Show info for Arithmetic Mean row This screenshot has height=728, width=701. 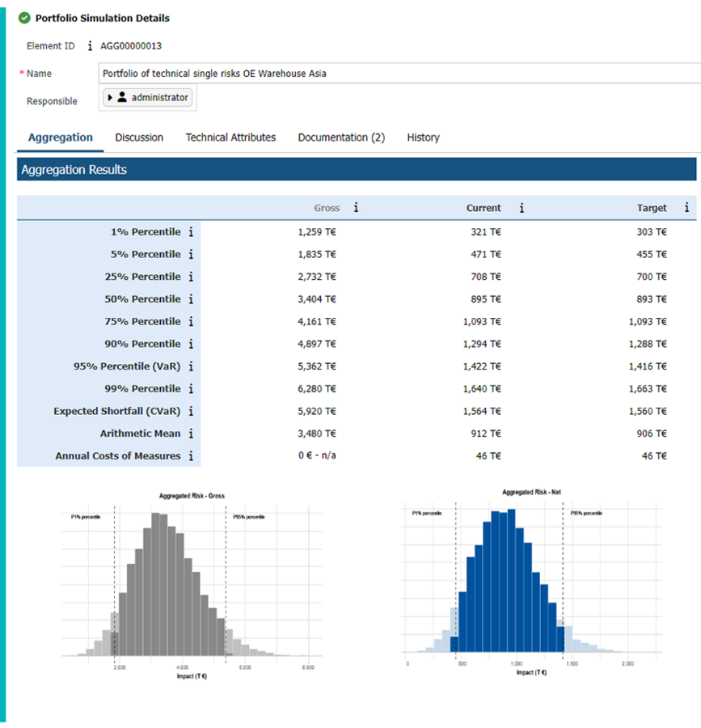(191, 434)
